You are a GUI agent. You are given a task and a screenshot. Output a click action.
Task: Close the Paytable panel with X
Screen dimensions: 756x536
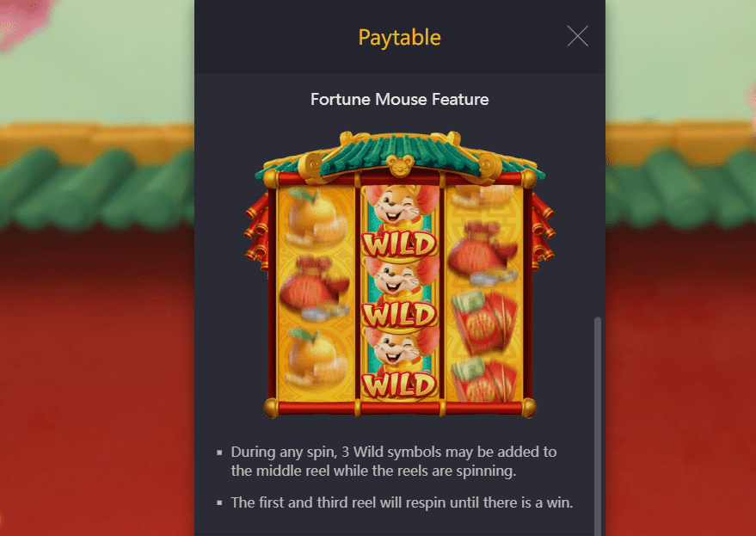tap(578, 36)
